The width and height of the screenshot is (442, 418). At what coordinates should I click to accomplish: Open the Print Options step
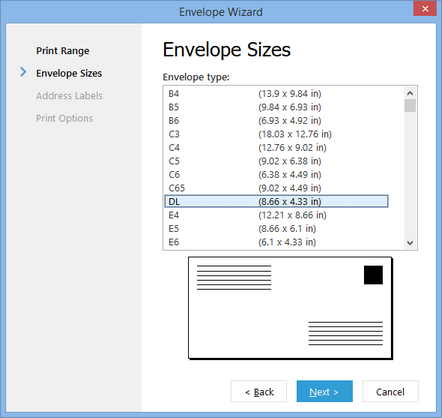(x=64, y=118)
